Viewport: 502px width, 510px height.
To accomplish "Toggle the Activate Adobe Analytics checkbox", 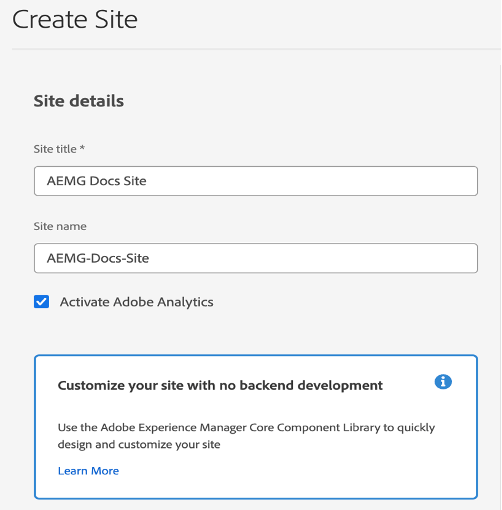I will [x=41, y=302].
